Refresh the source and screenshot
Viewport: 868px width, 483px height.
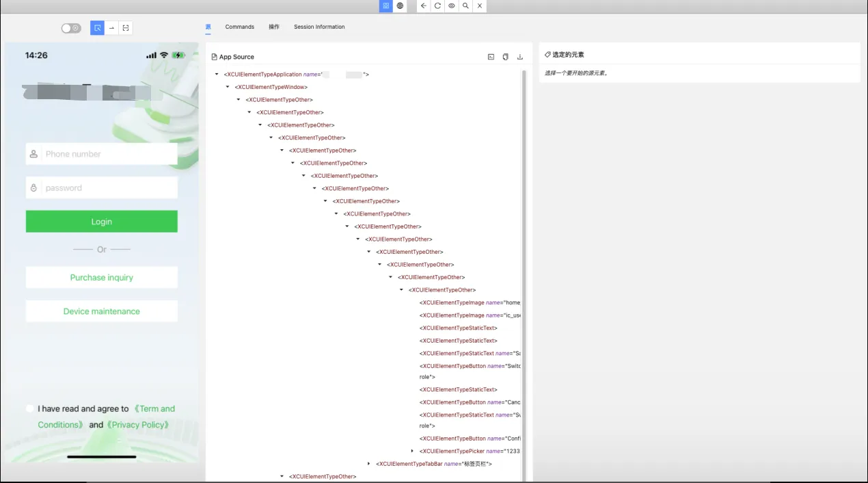437,5
